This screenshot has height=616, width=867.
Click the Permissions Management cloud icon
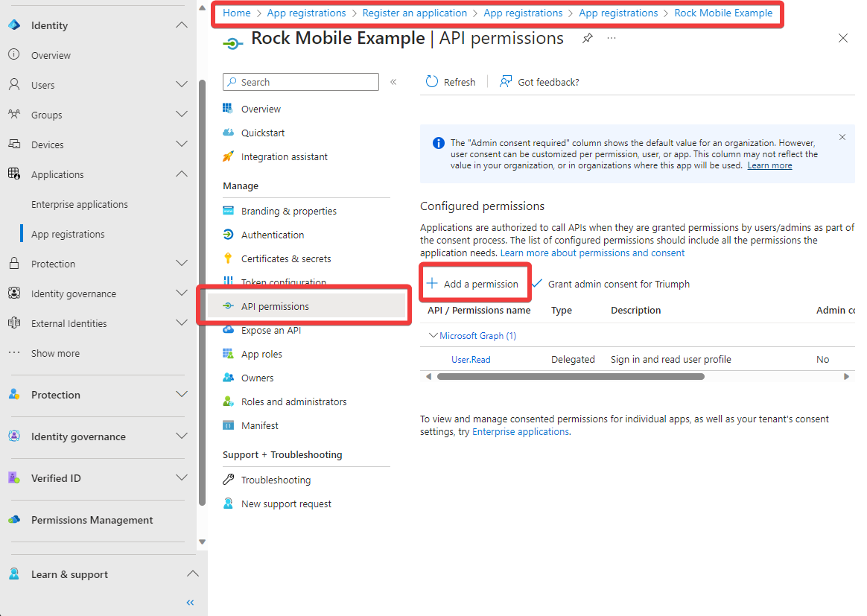(x=14, y=519)
